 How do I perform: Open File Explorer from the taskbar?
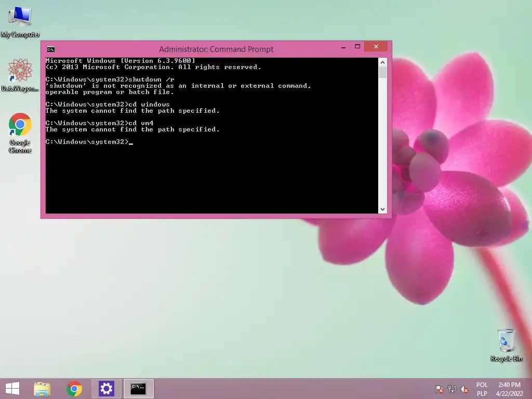click(42, 389)
